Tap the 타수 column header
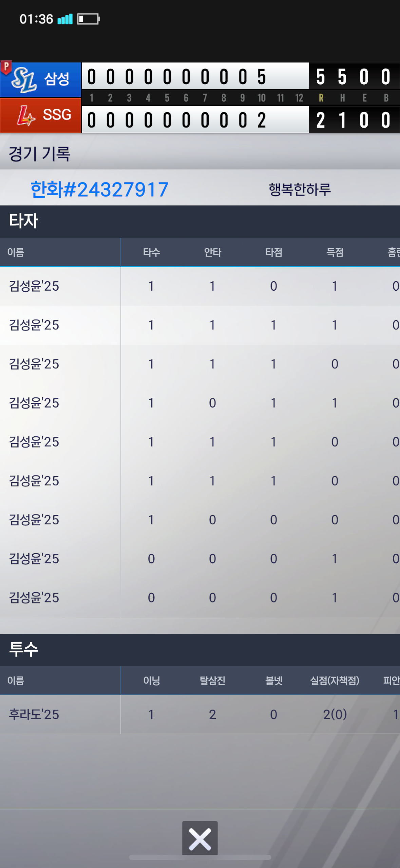This screenshot has width=400, height=868. coord(151,252)
